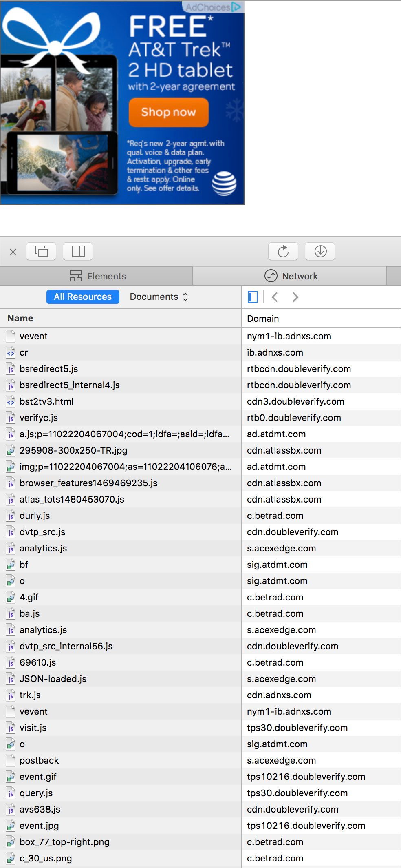Select atlas_tots1480453070.js row
The height and width of the screenshot is (868, 401).
121,499
